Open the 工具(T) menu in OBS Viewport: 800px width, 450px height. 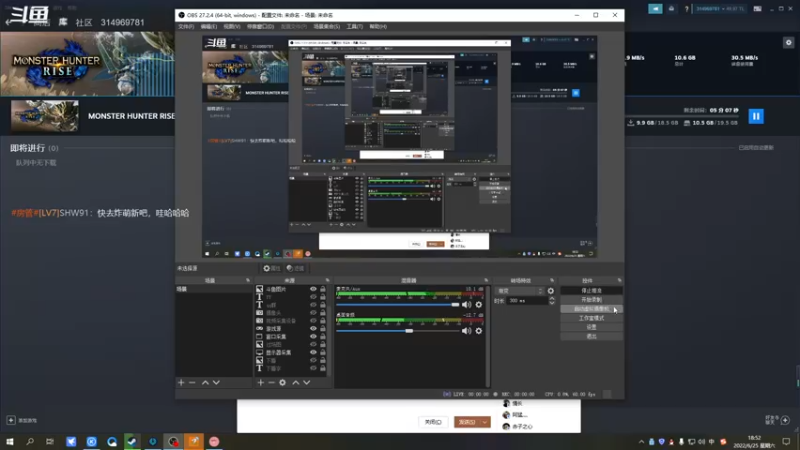(x=355, y=27)
